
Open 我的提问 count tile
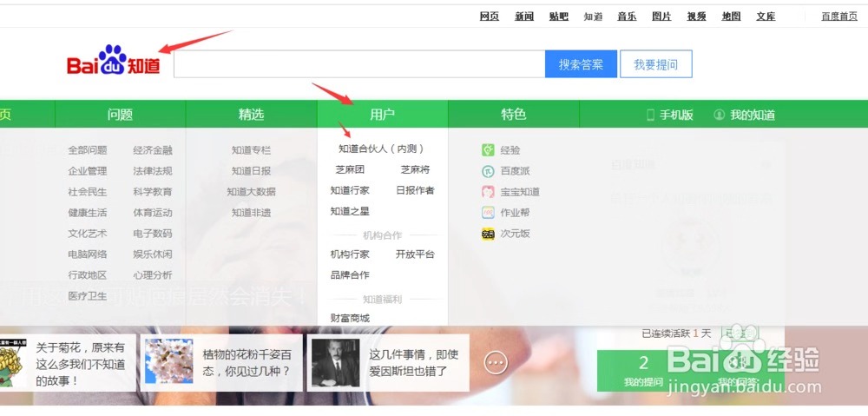click(643, 371)
